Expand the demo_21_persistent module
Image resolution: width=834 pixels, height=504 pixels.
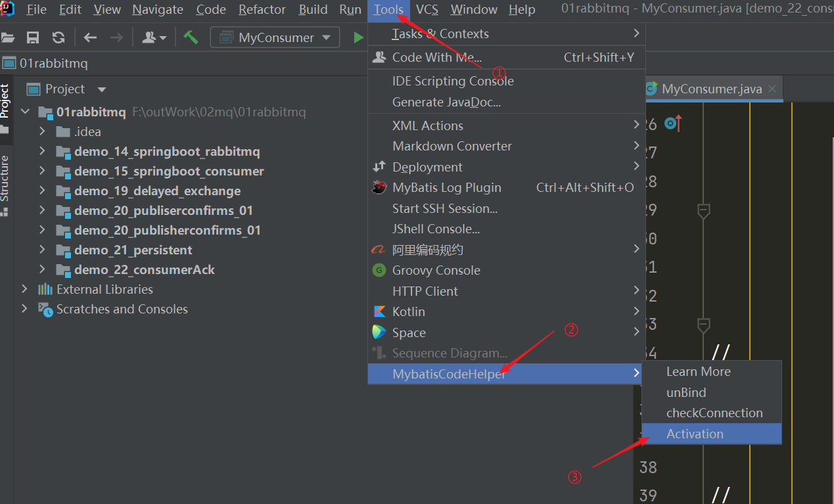[x=42, y=250]
